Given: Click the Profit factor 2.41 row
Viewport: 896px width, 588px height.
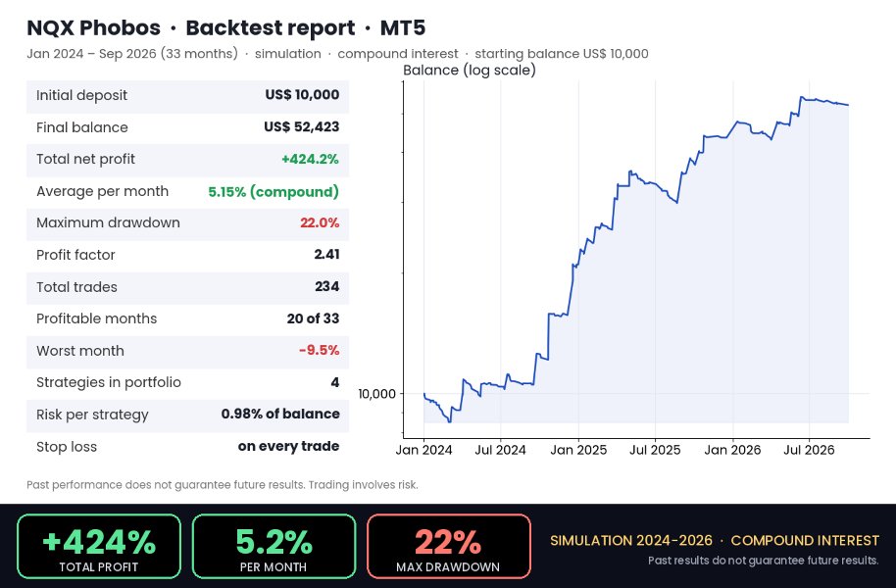Looking at the screenshot, I should 187,255.
